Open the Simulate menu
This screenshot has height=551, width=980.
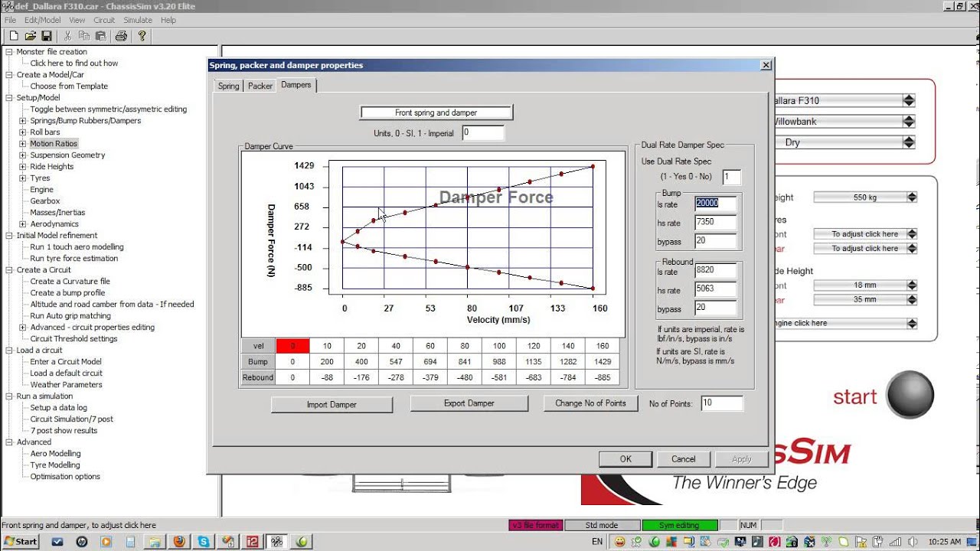click(x=138, y=20)
